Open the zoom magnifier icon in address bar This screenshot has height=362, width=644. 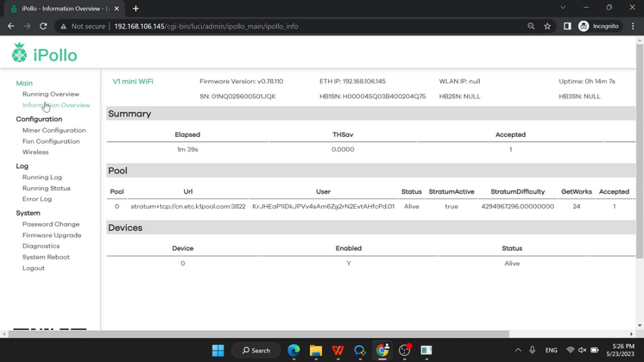coord(531,27)
